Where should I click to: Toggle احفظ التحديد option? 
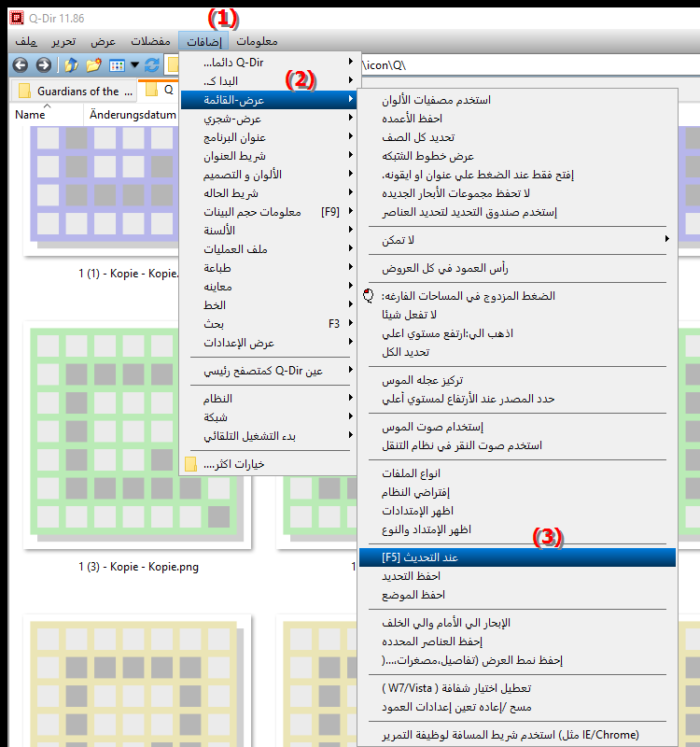517,576
